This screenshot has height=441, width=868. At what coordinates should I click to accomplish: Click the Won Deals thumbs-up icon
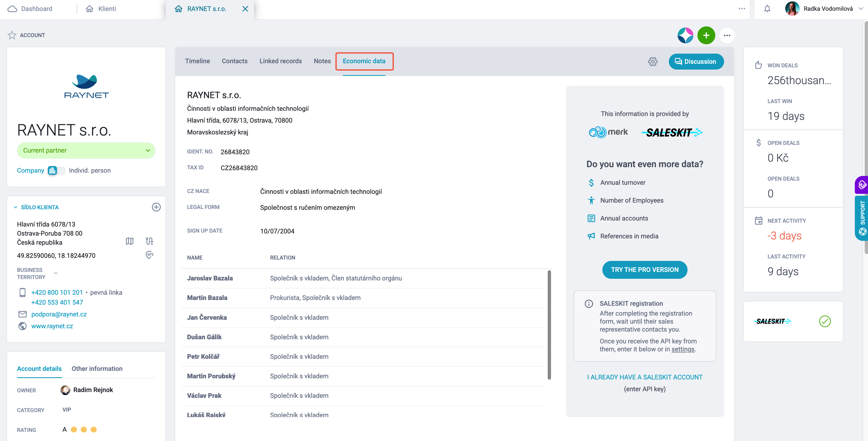click(x=758, y=65)
